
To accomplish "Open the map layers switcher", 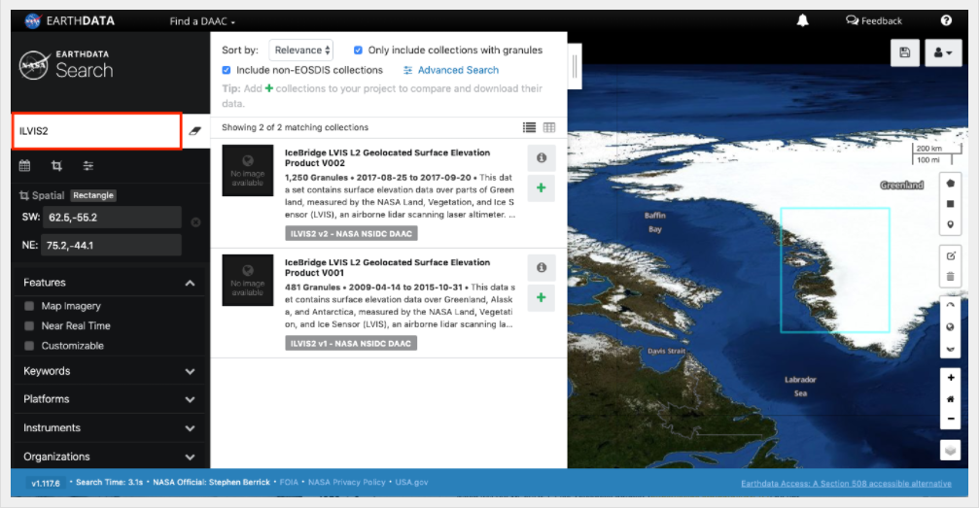I will tap(951, 450).
